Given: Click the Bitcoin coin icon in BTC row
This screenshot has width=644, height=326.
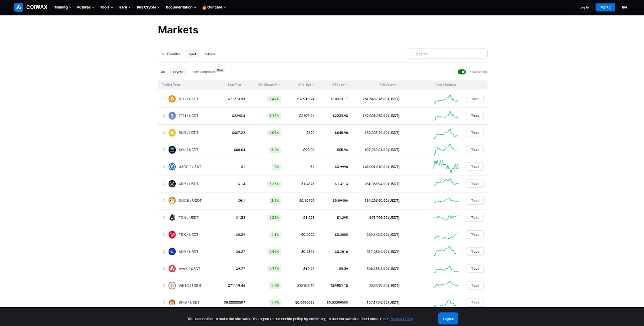Looking at the screenshot, I should click(x=172, y=99).
